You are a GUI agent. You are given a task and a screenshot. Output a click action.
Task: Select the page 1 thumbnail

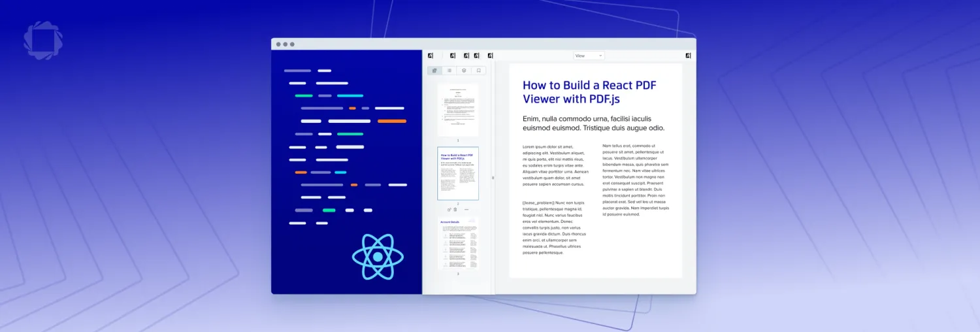tap(458, 110)
